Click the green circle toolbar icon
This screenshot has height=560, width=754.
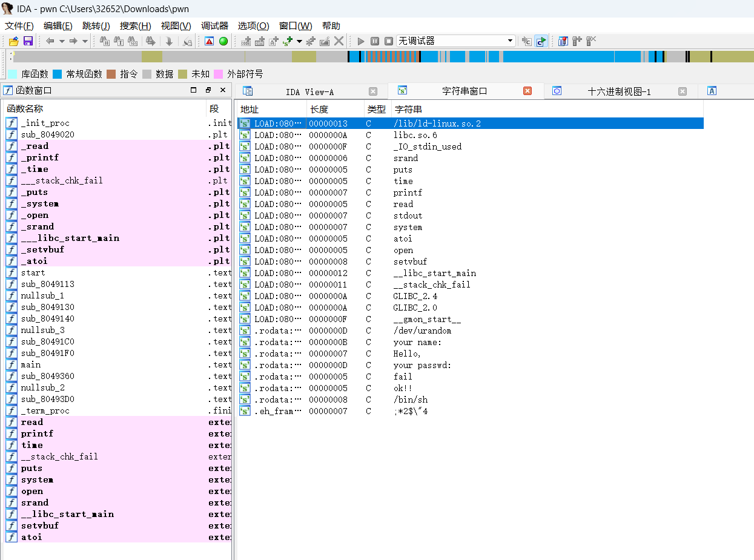223,41
